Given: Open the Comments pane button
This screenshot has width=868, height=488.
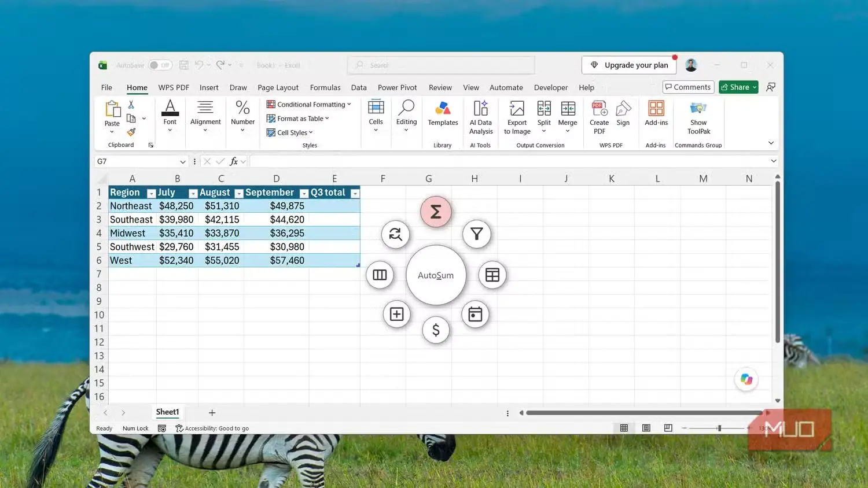Looking at the screenshot, I should coord(688,87).
